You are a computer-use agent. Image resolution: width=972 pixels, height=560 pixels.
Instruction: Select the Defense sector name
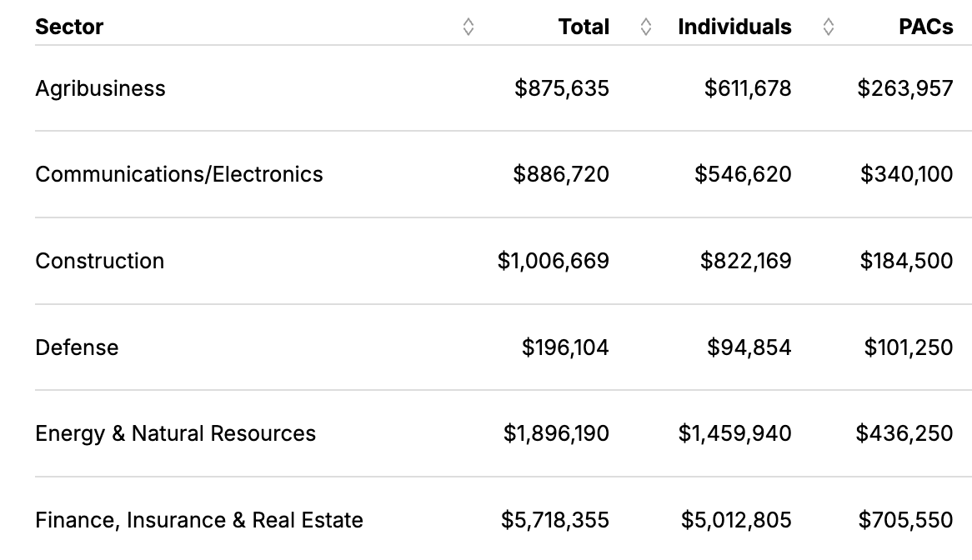click(77, 347)
